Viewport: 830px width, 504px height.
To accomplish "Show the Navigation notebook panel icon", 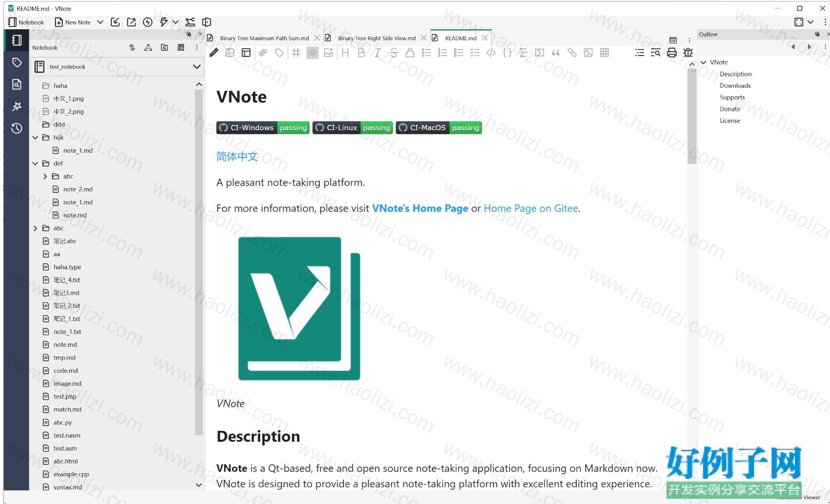I will coord(17,40).
